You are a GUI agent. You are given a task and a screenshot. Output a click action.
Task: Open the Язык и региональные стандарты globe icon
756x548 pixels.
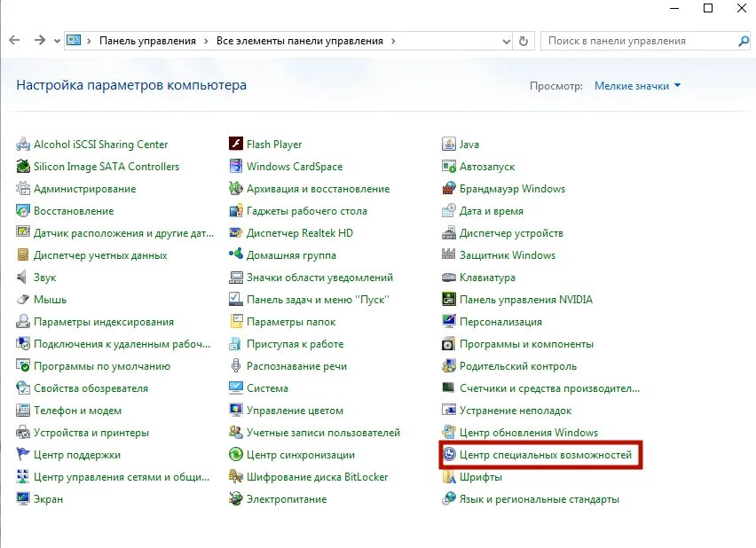pyautogui.click(x=449, y=499)
